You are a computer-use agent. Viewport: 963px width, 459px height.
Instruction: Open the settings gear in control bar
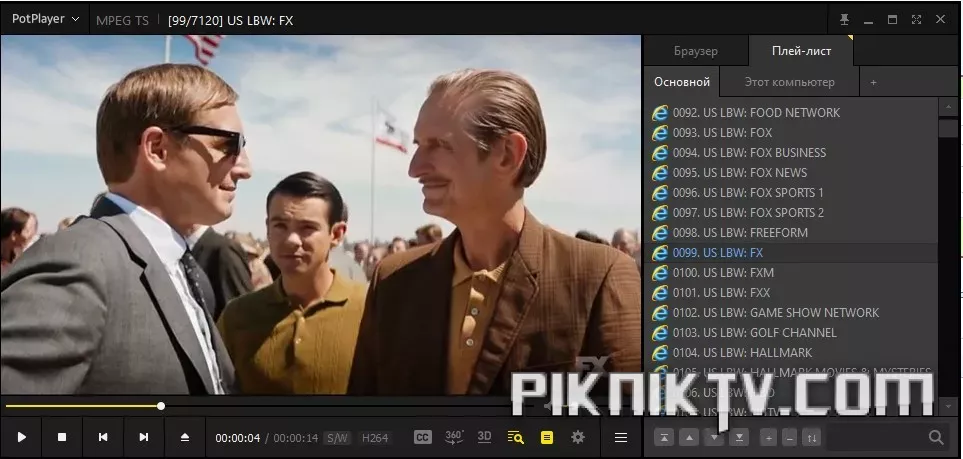578,437
